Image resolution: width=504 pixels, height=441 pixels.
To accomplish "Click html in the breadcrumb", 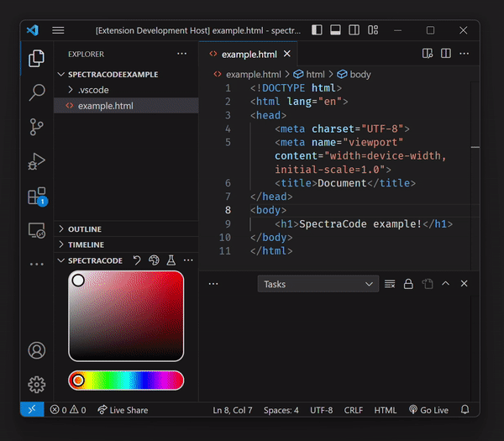I will click(315, 74).
